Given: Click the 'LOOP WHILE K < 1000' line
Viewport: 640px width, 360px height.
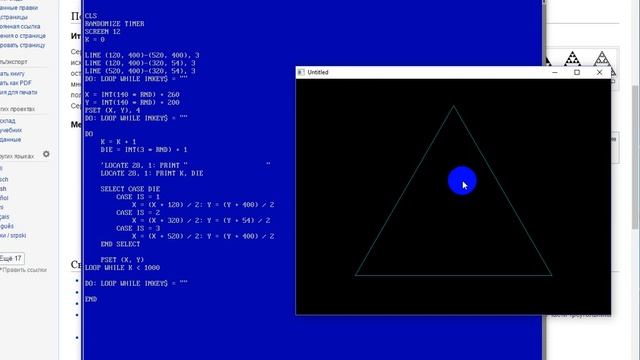Looking at the screenshot, I should [122, 268].
